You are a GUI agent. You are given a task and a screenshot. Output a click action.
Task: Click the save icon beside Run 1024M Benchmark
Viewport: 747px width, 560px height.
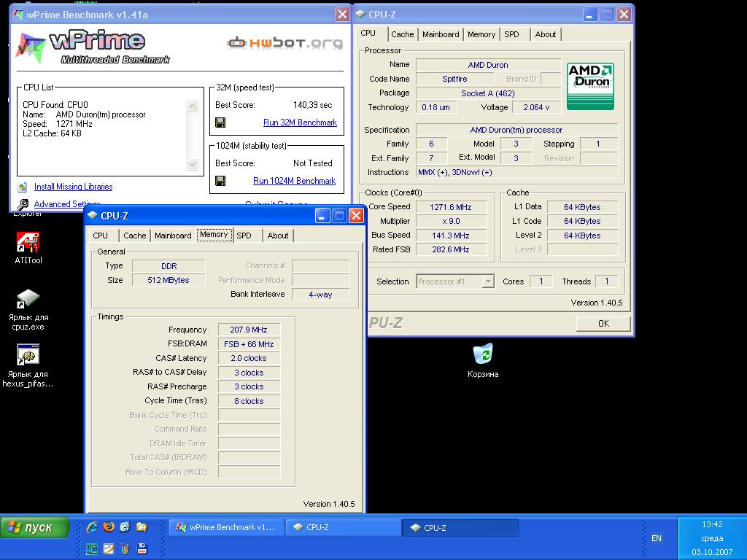[x=220, y=181]
